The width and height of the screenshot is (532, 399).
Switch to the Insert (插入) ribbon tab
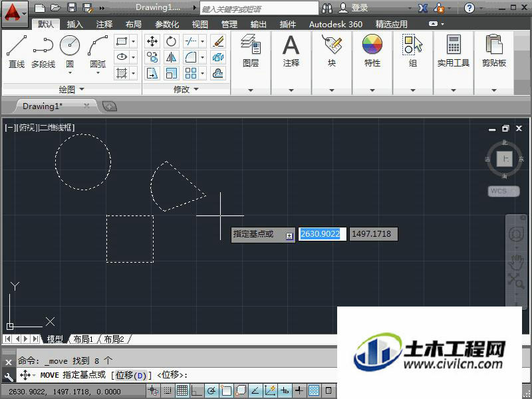[74, 24]
